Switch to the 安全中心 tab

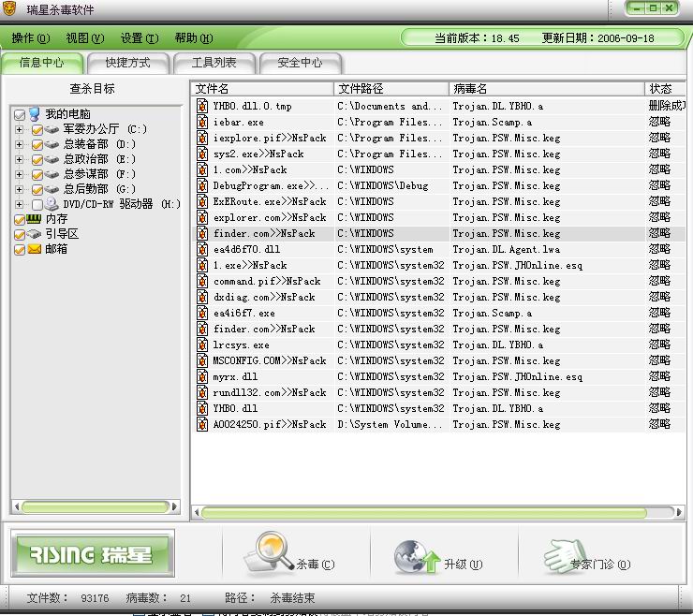coord(300,63)
